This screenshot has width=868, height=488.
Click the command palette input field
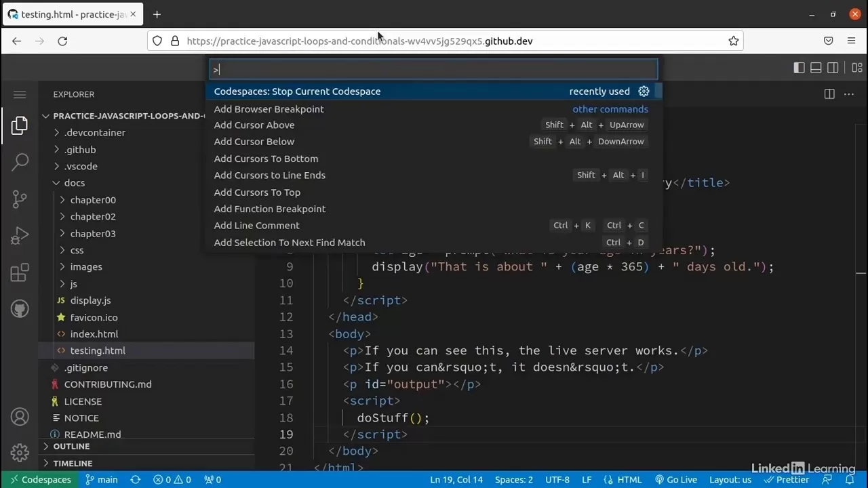point(434,69)
